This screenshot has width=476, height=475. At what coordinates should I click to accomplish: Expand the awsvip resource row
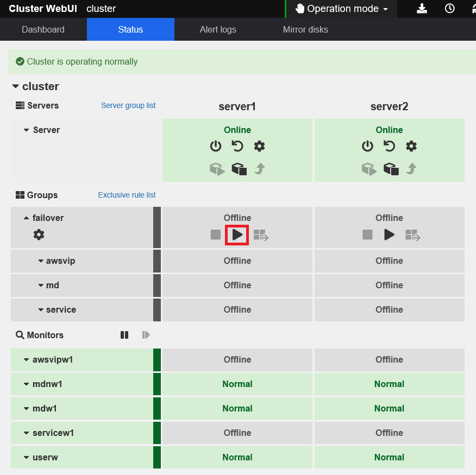(x=41, y=261)
